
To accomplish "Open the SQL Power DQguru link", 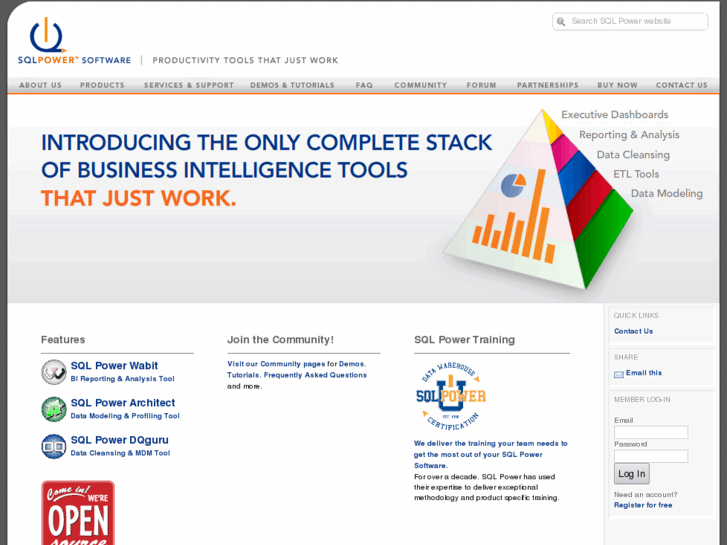I will 120,440.
